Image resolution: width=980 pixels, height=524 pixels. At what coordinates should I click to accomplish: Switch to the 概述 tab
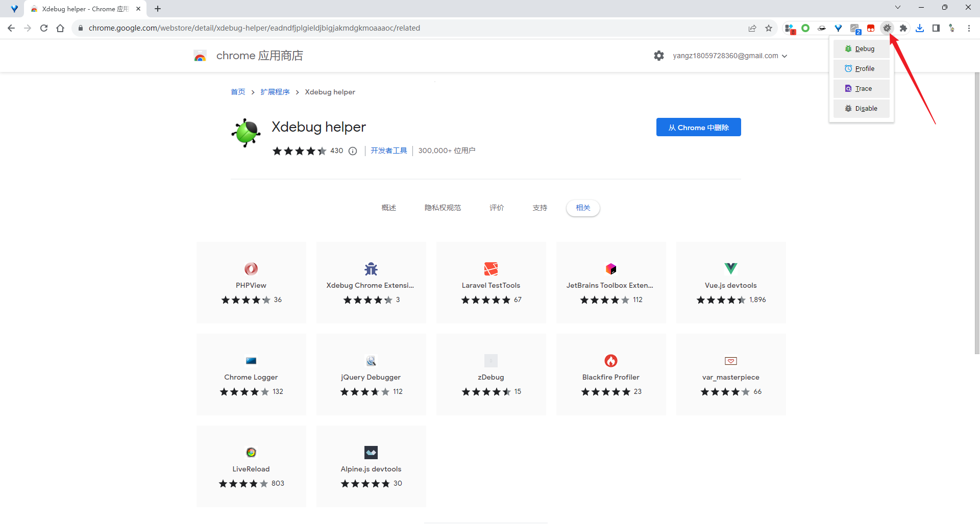pyautogui.click(x=389, y=208)
